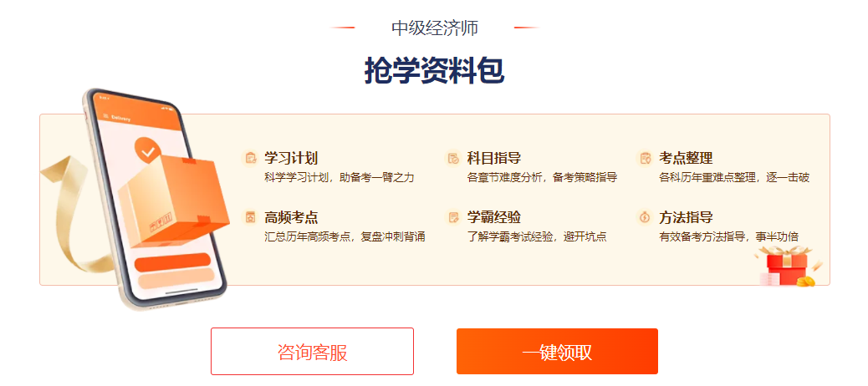Select the 方法指导 title text
The image size is (868, 386).
(686, 217)
